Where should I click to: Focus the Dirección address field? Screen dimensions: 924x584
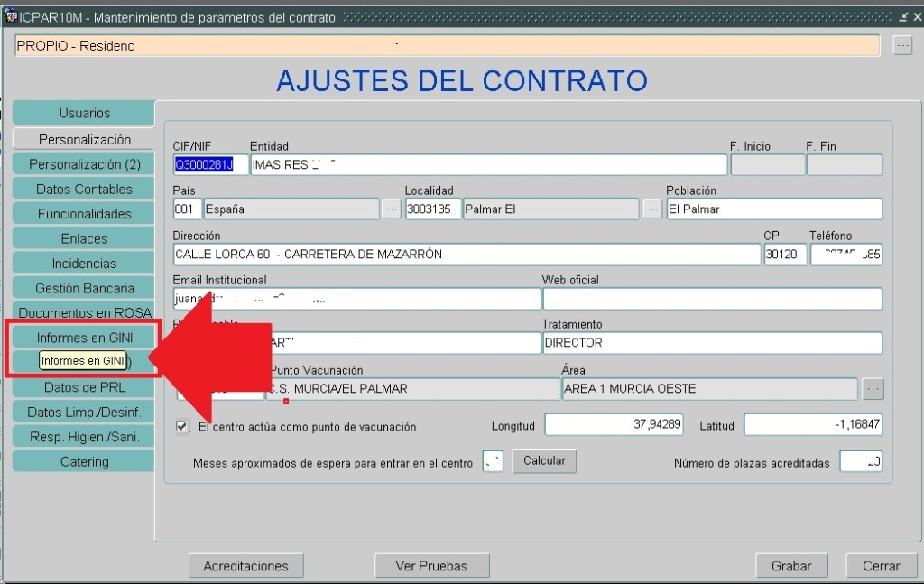pos(466,255)
